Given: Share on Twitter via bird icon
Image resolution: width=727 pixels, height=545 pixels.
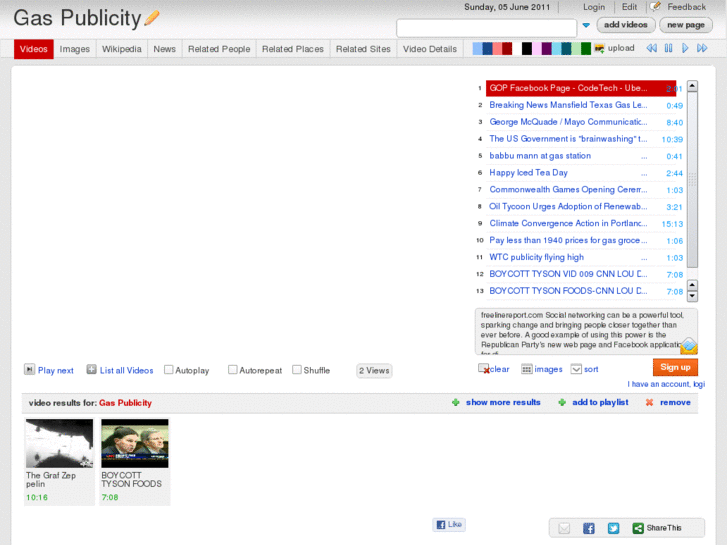Looking at the screenshot, I should click(613, 528).
